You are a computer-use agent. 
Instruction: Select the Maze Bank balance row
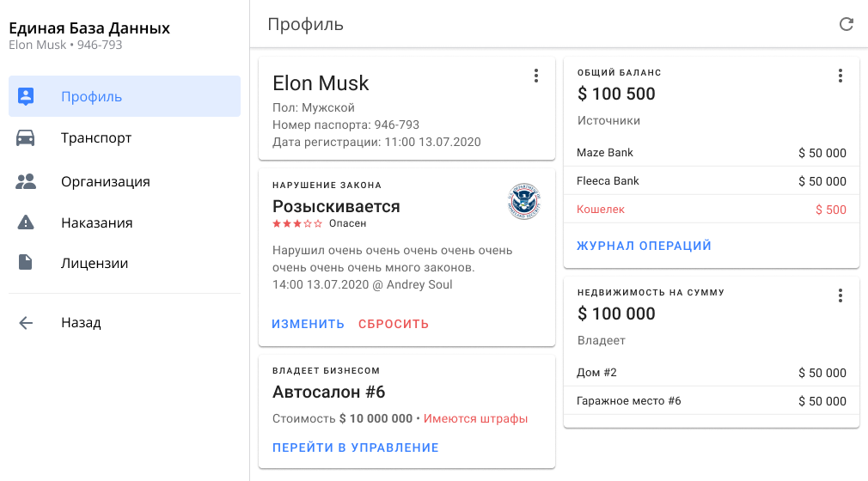(712, 153)
